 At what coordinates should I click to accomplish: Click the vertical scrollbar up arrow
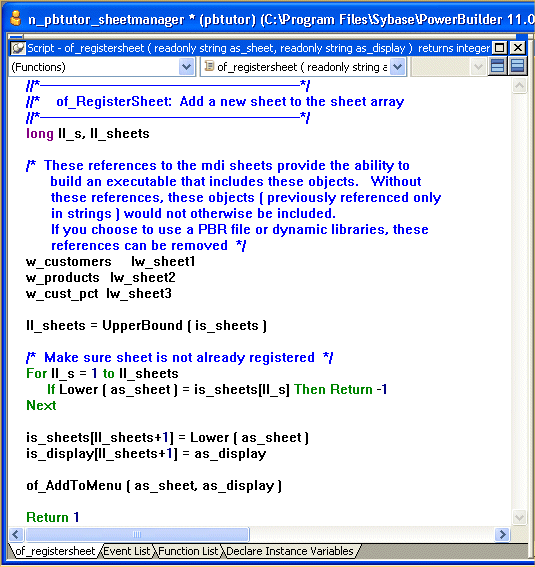click(519, 86)
